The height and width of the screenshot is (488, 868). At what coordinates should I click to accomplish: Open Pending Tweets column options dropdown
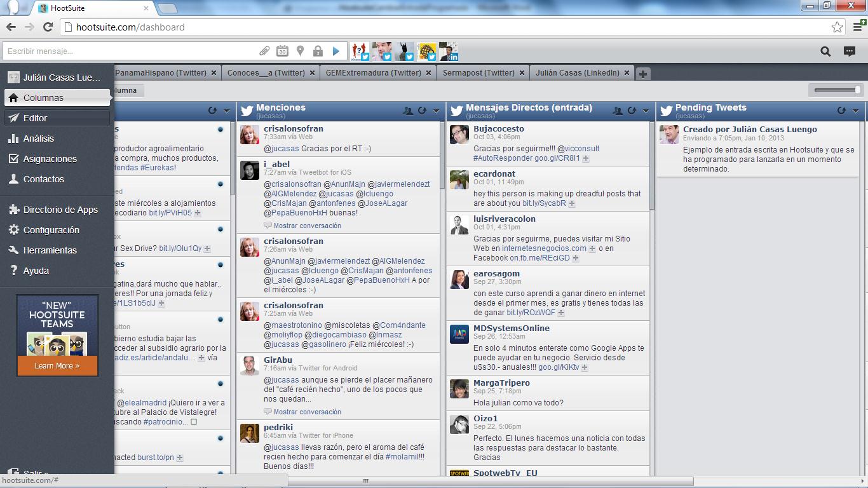855,111
